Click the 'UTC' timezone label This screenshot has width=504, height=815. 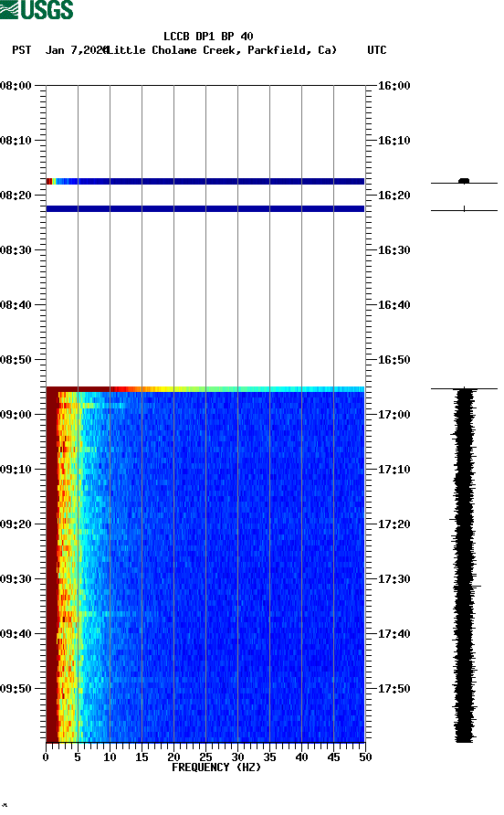pyautogui.click(x=377, y=50)
